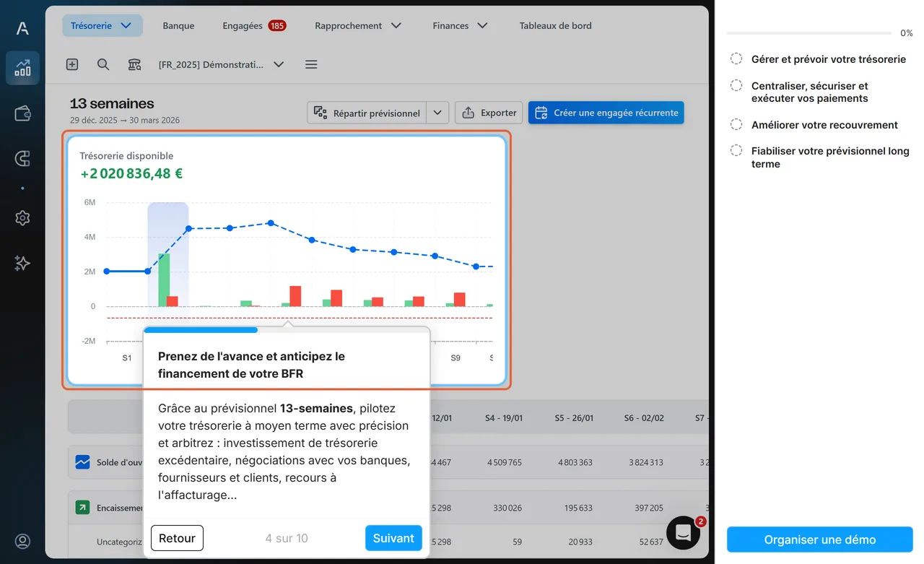Click the tour step progress bar

(x=287, y=330)
